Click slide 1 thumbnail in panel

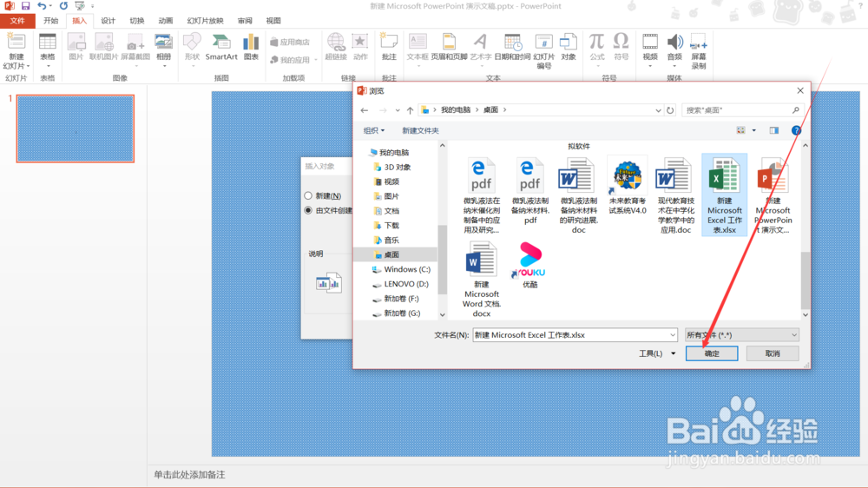tap(76, 129)
